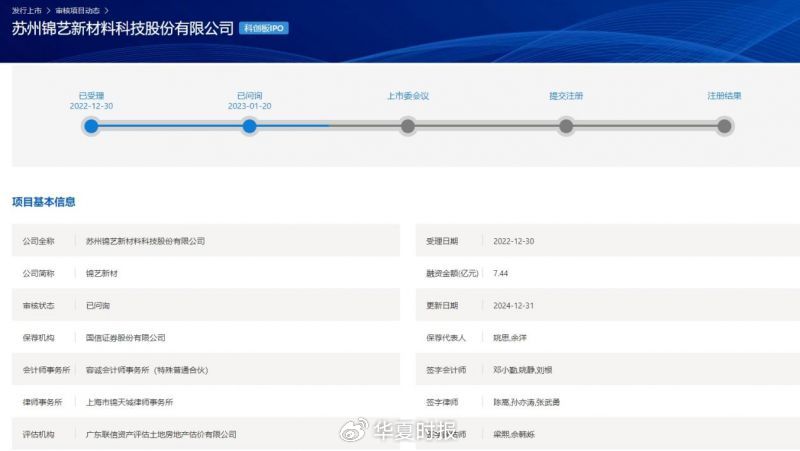Click the 保荐机构 field label
Screen dimensions: 800x451
pos(38,338)
